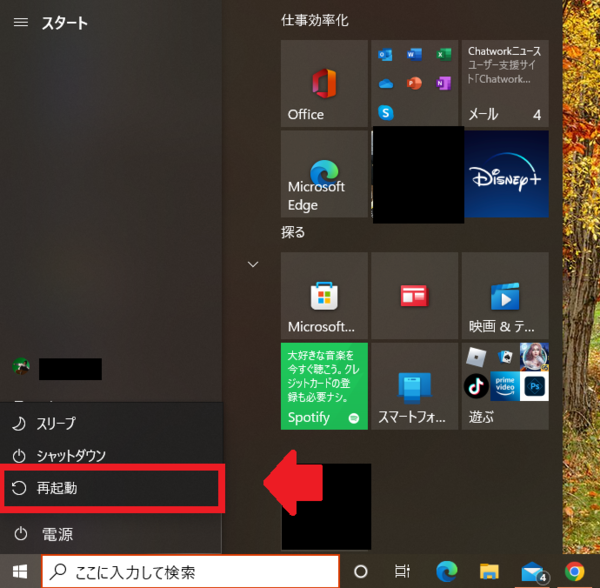Open Photoshop icon in the 遊ぶ folder tile
This screenshot has width=600, height=588.
(534, 386)
